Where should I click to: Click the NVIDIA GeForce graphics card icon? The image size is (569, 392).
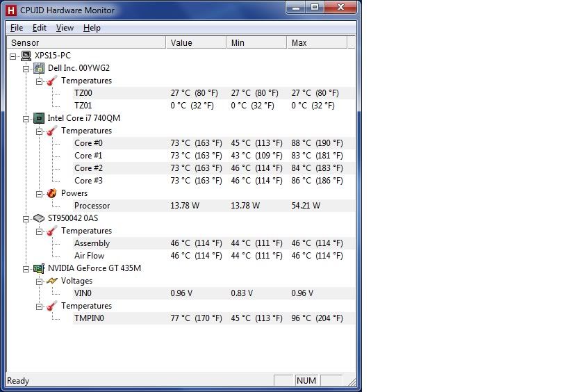(x=39, y=268)
